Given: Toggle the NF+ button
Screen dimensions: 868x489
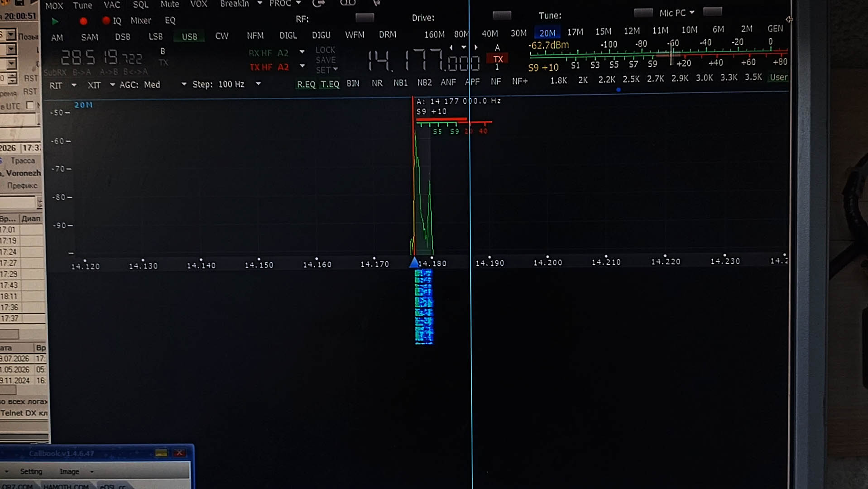Looking at the screenshot, I should [520, 81].
